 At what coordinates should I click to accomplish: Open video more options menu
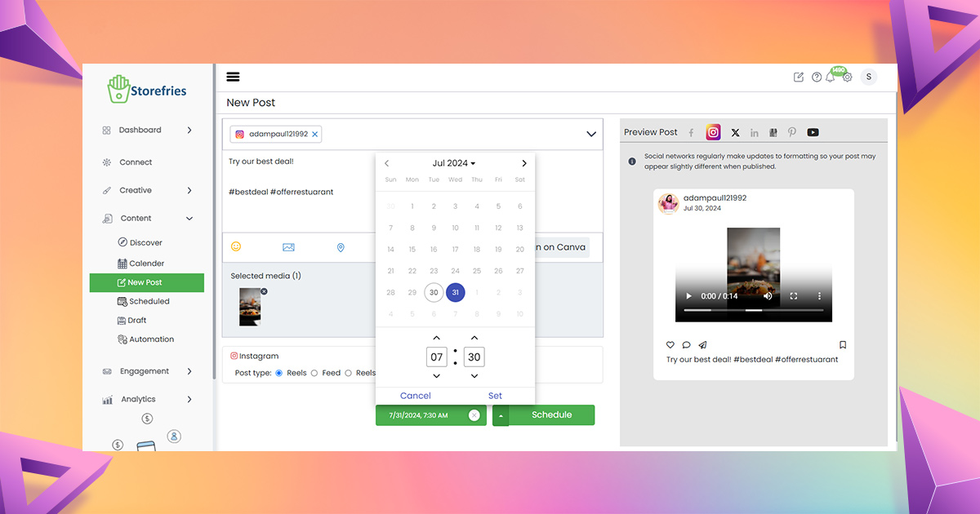coord(820,296)
